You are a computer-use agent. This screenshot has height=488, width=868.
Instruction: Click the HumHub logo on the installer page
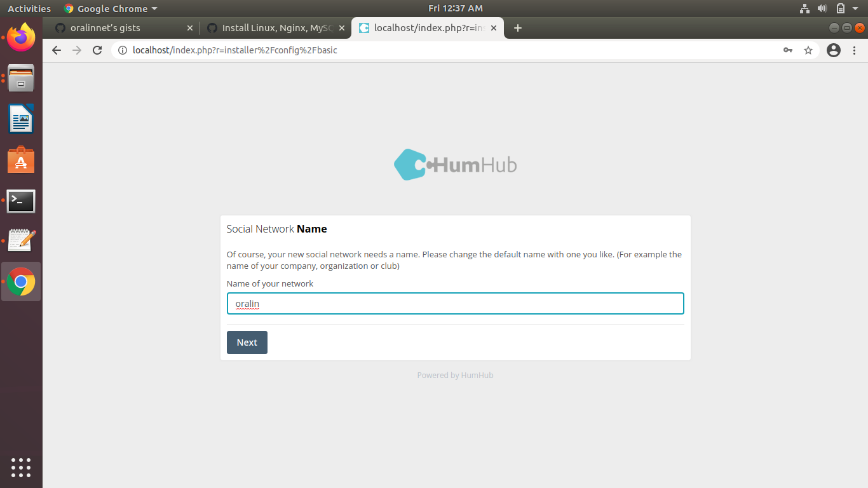tap(455, 165)
